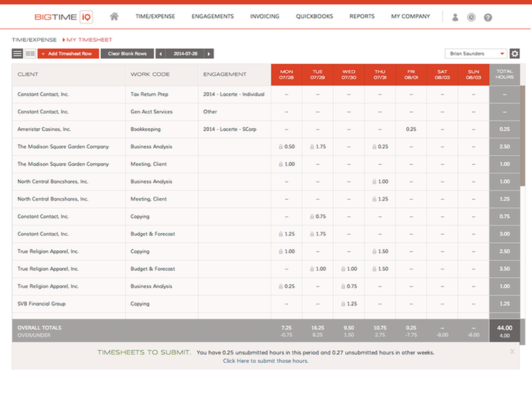The width and height of the screenshot is (532, 399).
Task: Select SVB Financial Group client cell
Action: point(69,304)
